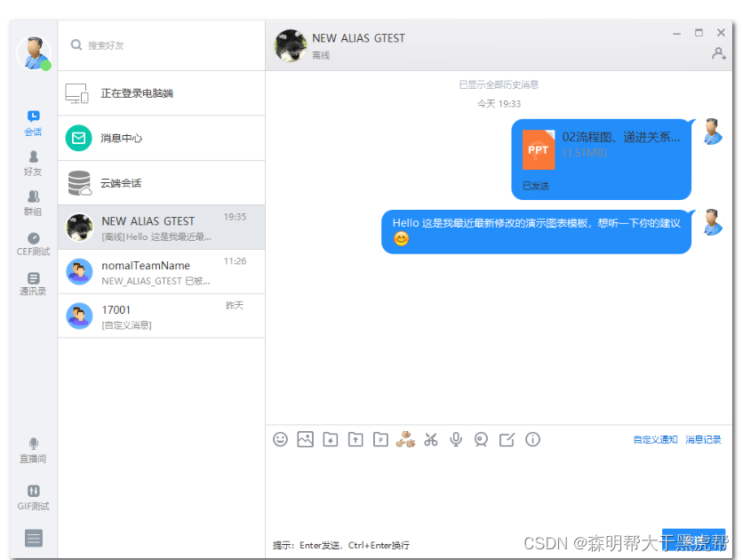Click the add contact icon in chat header
The height and width of the screenshot is (560, 743).
pos(719,53)
